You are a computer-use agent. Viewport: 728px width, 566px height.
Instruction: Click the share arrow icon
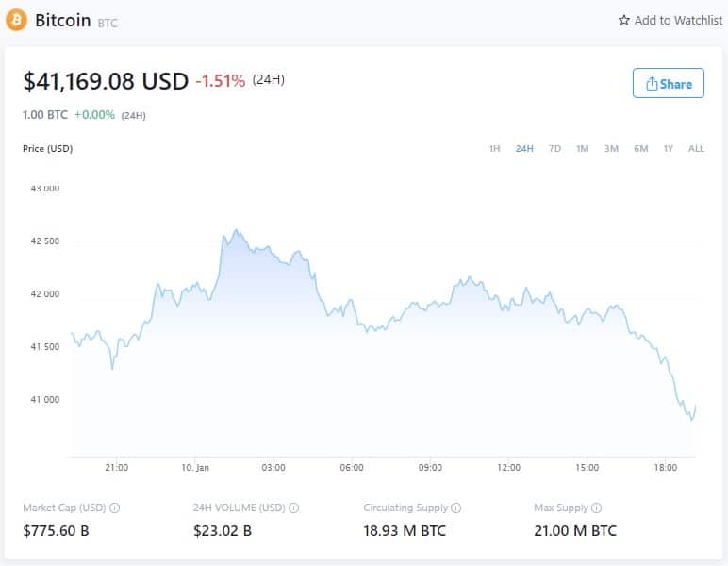(652, 84)
